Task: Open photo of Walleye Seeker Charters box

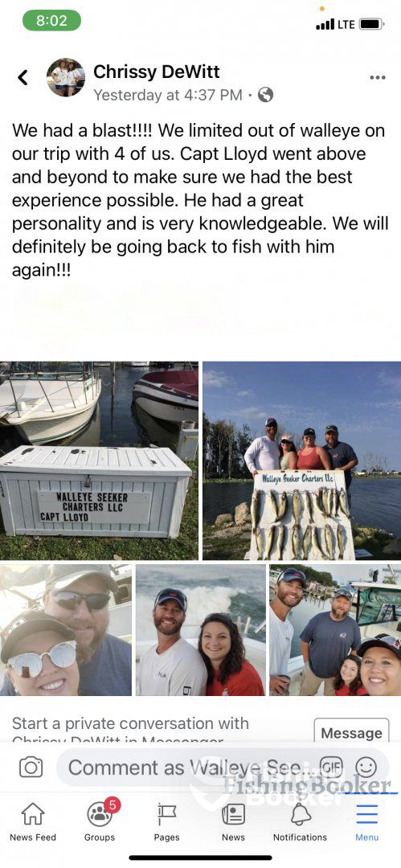Action: [x=99, y=461]
